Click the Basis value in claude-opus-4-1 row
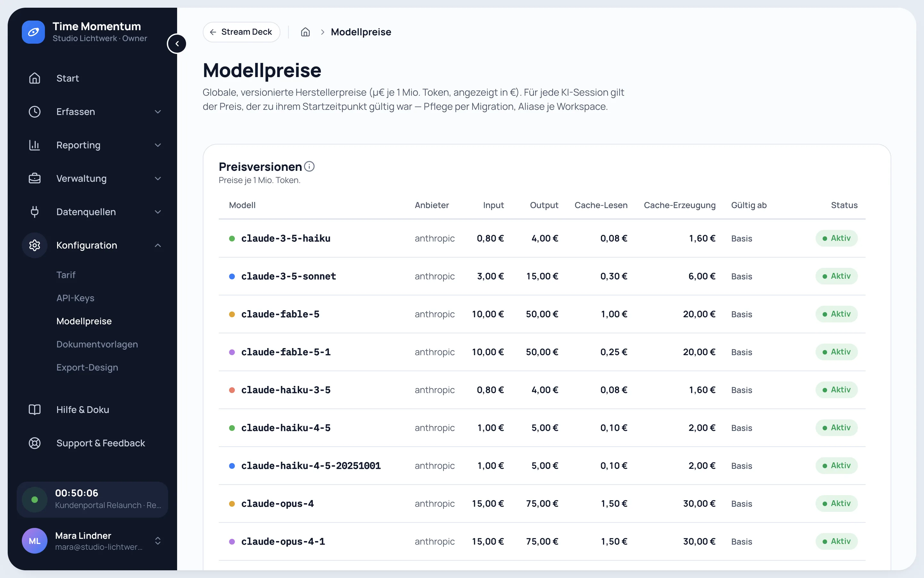Image resolution: width=924 pixels, height=578 pixels. pos(741,542)
